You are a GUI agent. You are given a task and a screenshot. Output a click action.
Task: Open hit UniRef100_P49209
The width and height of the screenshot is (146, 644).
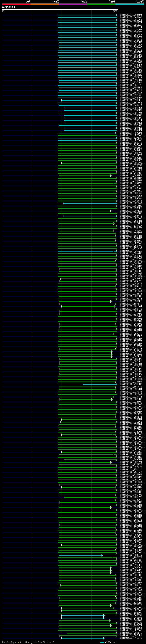click(131, 17)
